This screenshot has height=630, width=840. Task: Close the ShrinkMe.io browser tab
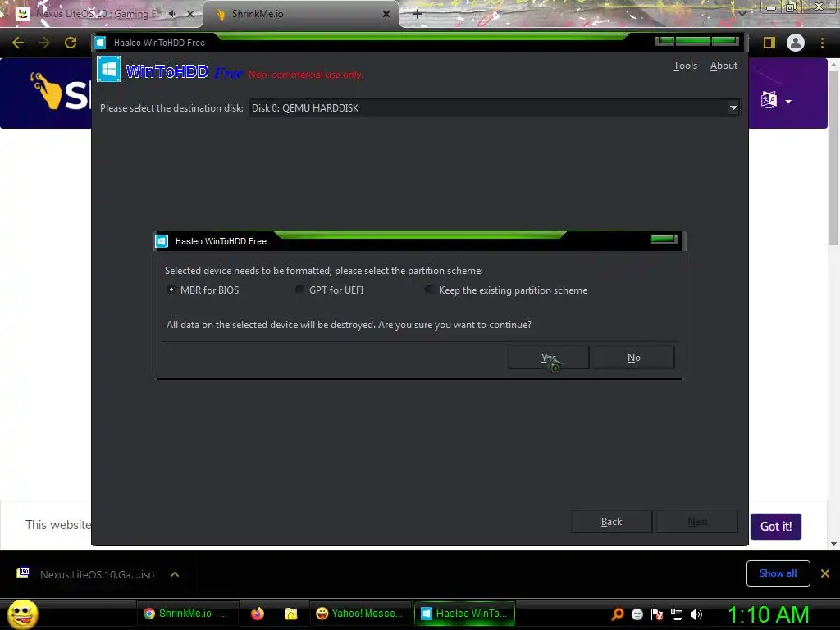(x=386, y=14)
